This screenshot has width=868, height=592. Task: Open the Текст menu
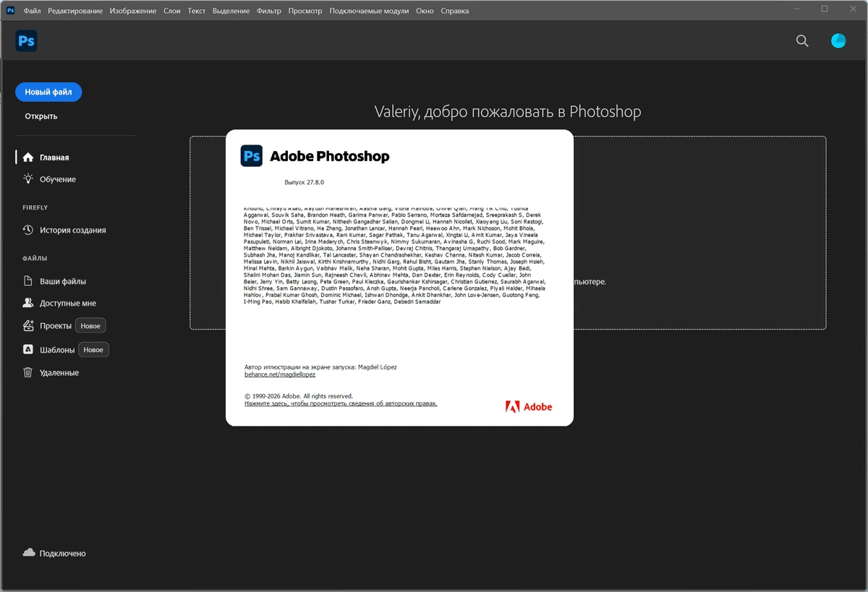tap(197, 11)
